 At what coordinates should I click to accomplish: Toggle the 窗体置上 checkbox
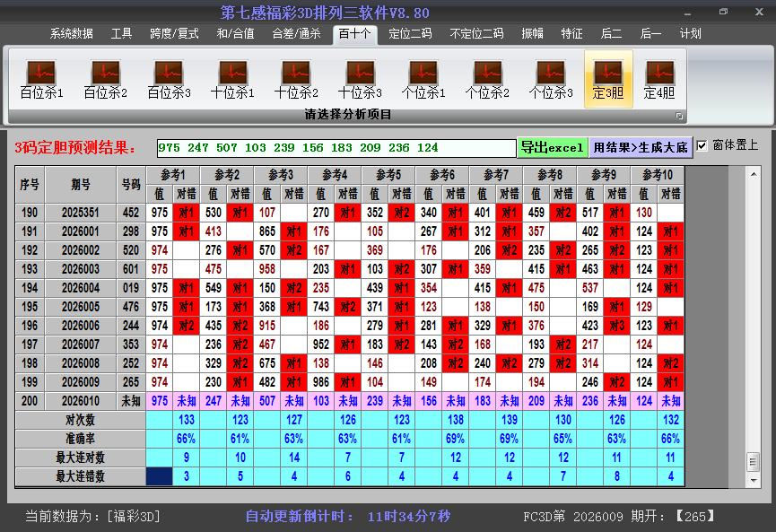click(x=702, y=145)
